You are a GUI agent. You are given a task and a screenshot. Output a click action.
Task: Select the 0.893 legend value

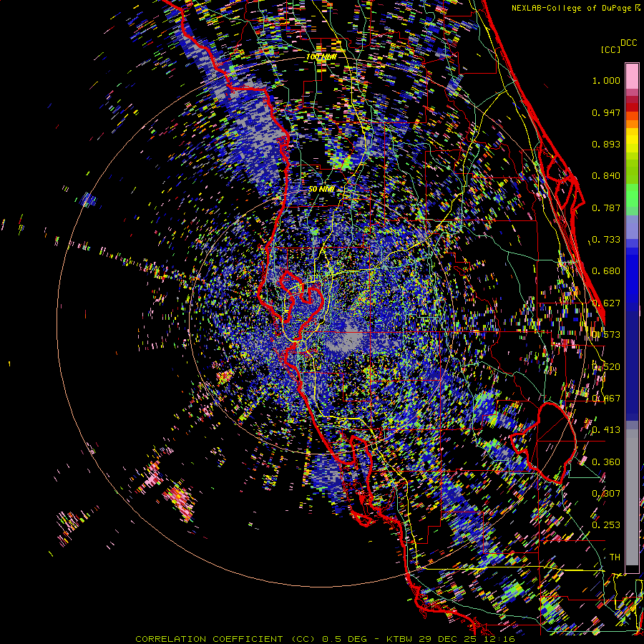coord(606,144)
